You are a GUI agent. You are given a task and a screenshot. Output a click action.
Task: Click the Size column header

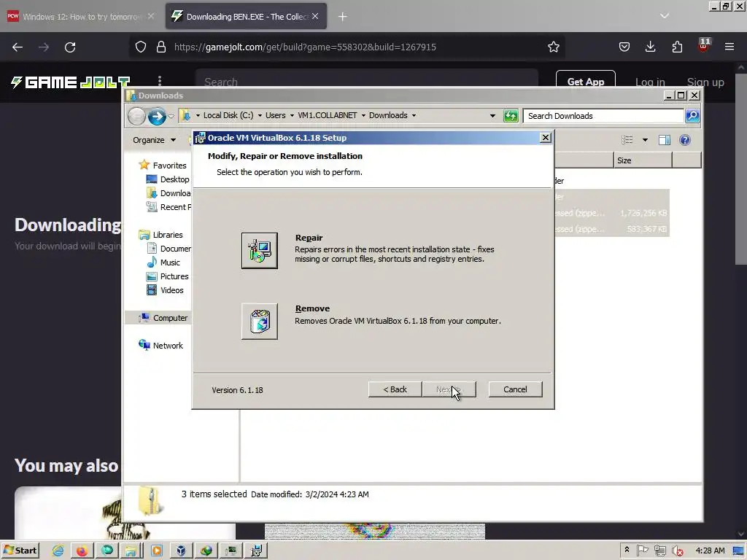(643, 160)
